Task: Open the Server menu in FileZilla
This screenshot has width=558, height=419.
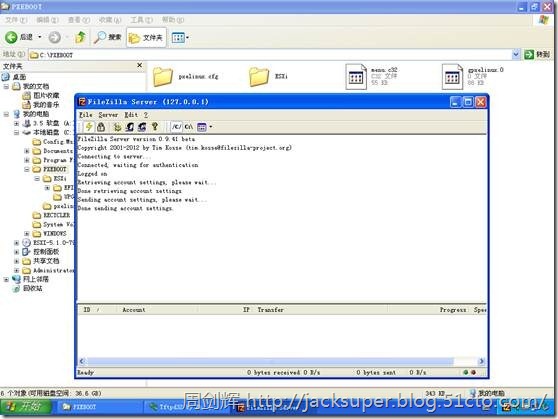Action: 108,115
